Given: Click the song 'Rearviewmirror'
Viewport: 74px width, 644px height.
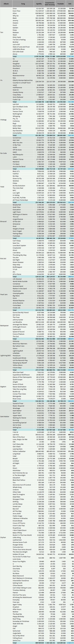Looking at the screenshot, I should 18,76.
